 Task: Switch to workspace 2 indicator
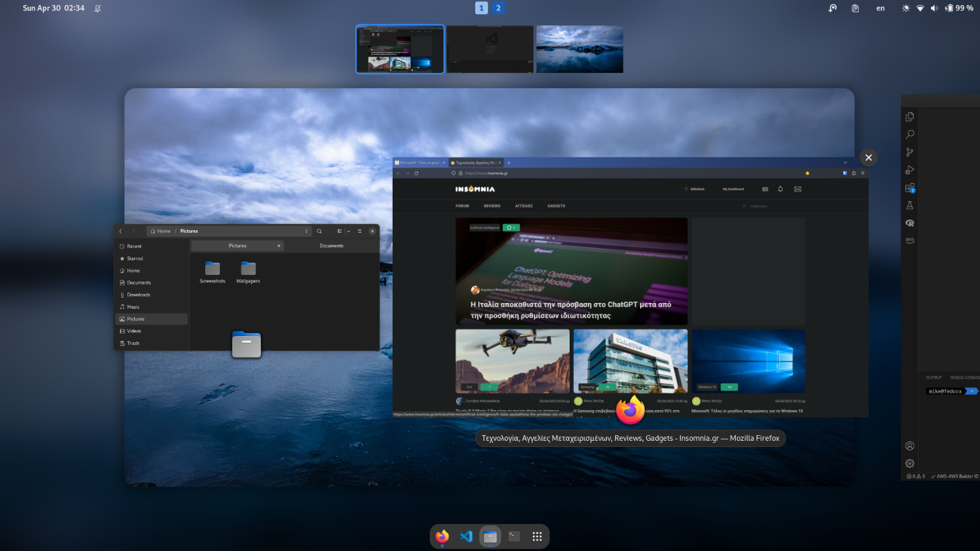pyautogui.click(x=498, y=8)
